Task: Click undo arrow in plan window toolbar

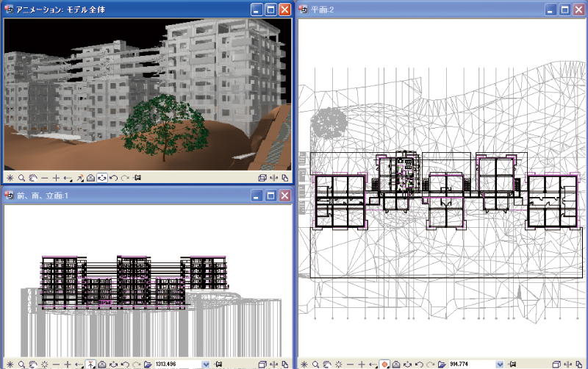Action: point(419,364)
